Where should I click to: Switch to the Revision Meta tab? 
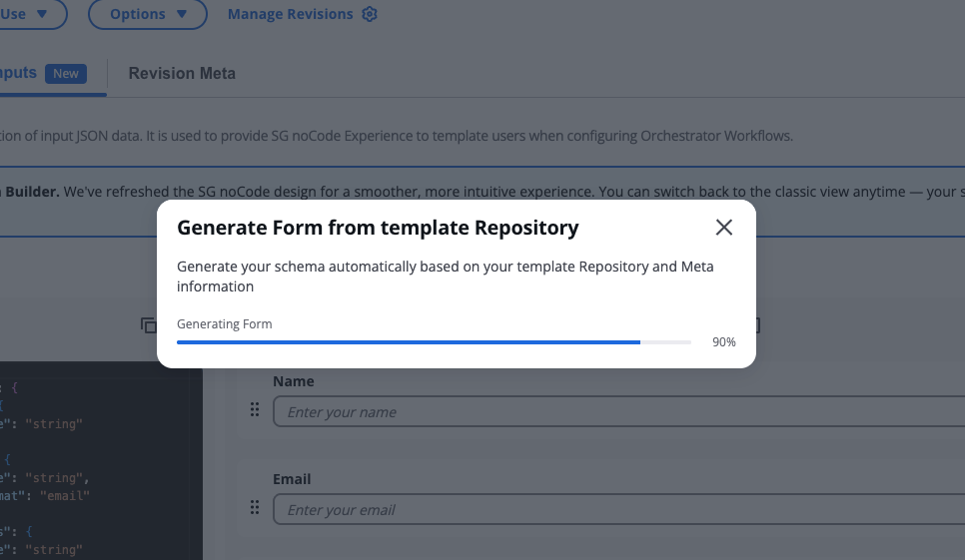182,73
